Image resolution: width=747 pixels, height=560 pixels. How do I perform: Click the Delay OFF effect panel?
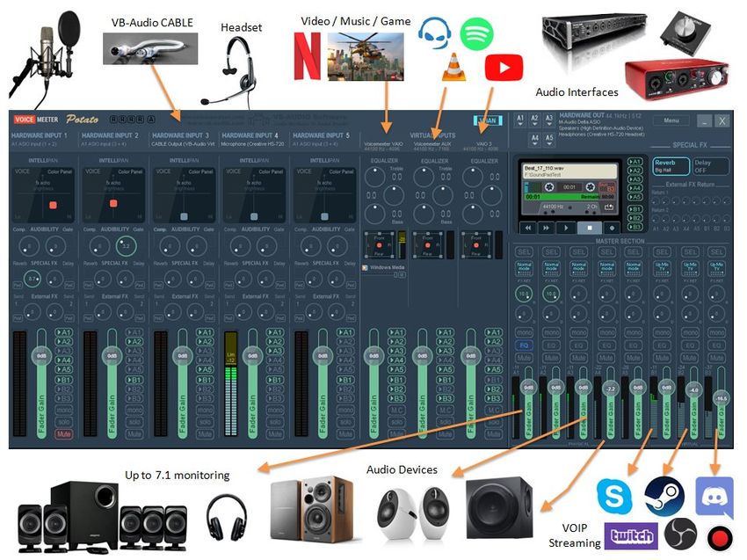[x=710, y=166]
